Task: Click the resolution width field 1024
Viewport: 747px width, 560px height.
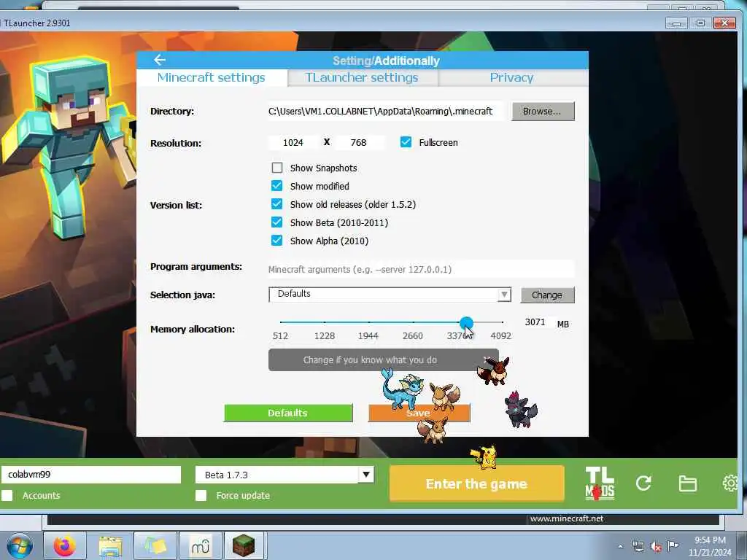Action: click(x=293, y=142)
